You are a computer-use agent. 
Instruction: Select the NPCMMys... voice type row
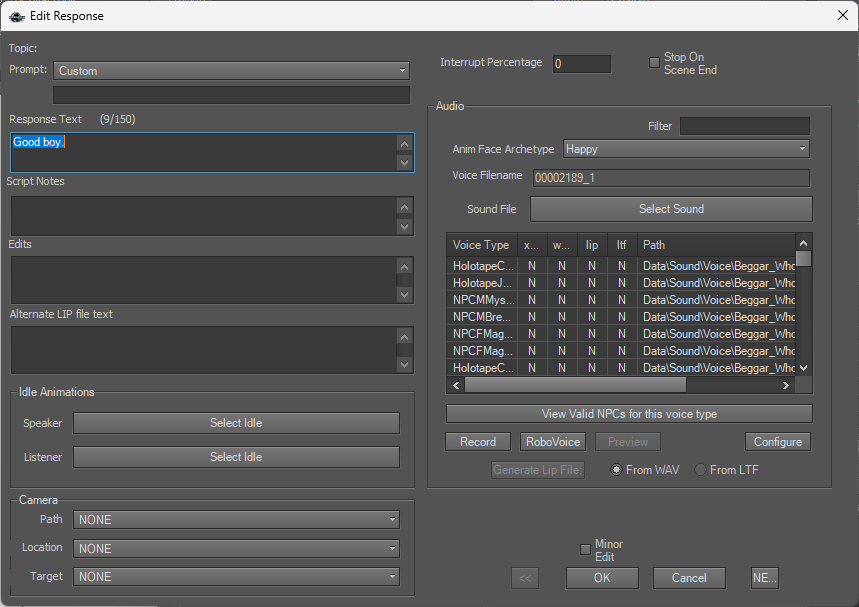pos(621,300)
